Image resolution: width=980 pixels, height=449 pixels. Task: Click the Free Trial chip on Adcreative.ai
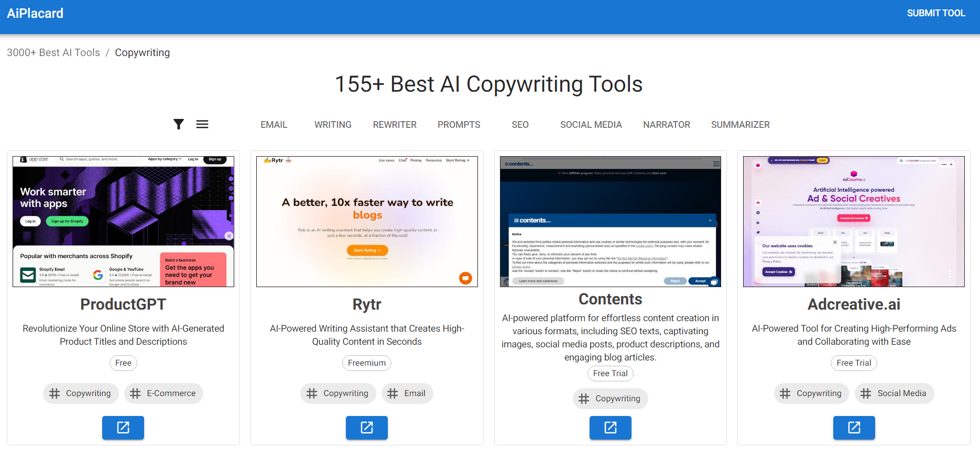854,363
